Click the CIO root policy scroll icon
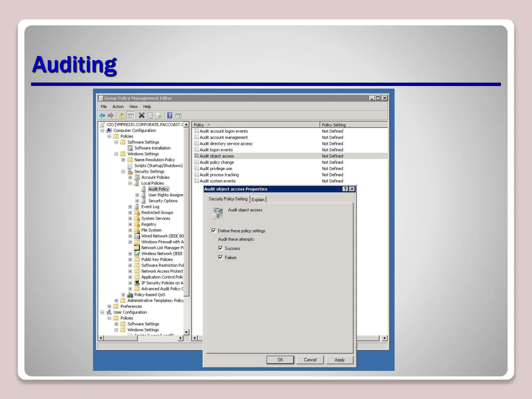532x399 pixels. [102, 124]
